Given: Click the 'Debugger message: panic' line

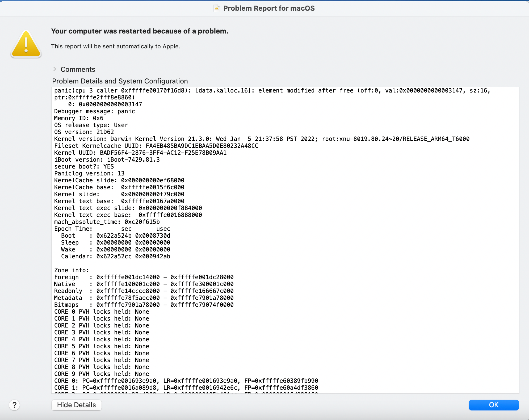Looking at the screenshot, I should (x=94, y=111).
